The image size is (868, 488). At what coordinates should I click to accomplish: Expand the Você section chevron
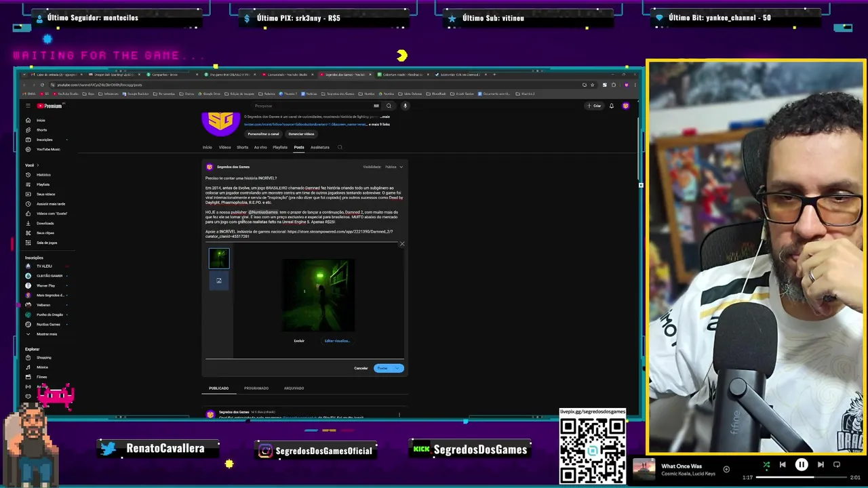pos(38,165)
